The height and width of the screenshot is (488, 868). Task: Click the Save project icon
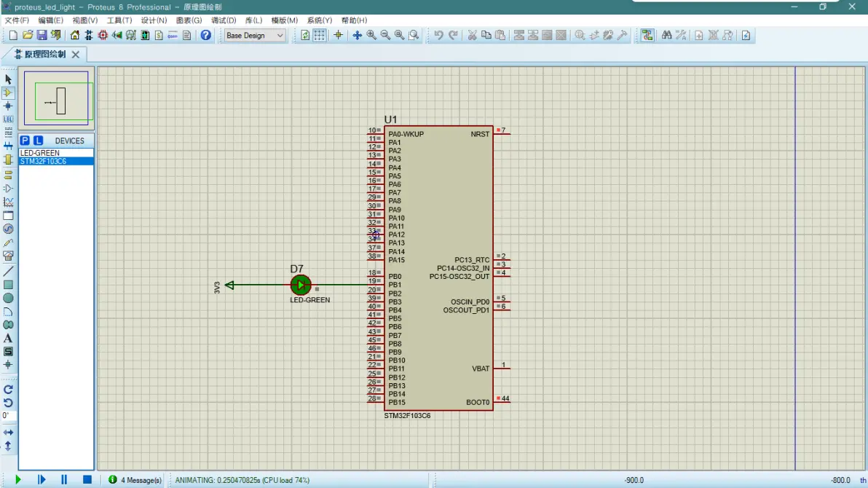[x=42, y=35]
